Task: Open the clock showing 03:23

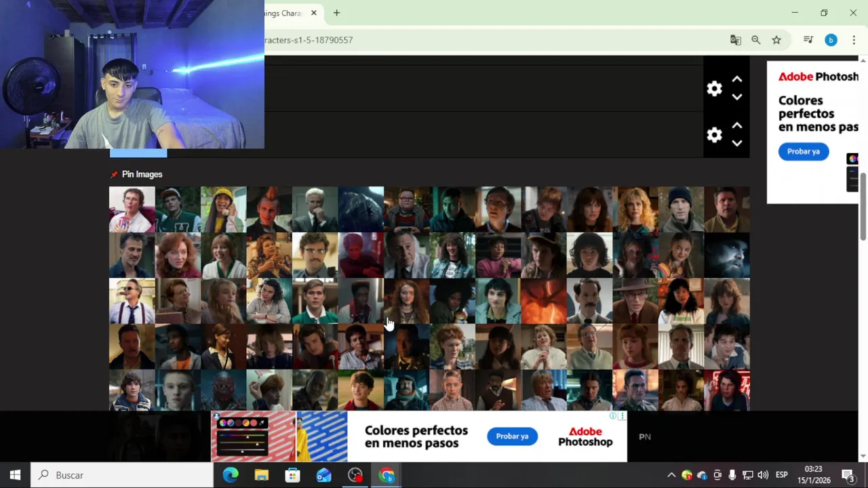Action: coord(814,474)
